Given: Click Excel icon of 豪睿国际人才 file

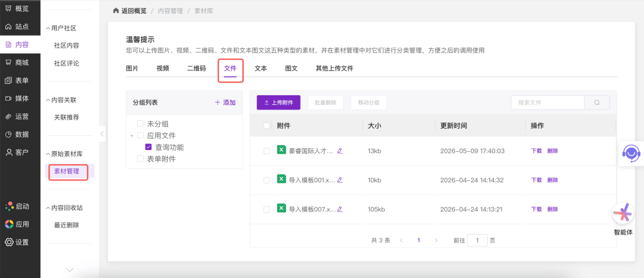Looking at the screenshot, I should (281, 150).
